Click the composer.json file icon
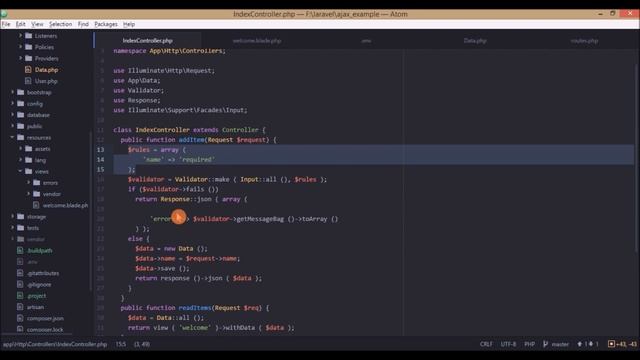 pyautogui.click(x=20, y=318)
